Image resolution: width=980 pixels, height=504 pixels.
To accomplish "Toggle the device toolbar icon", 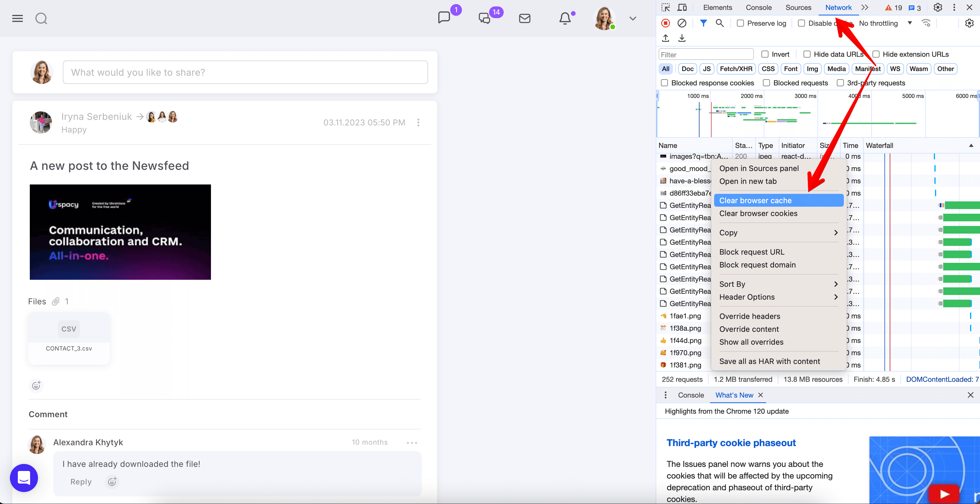I will 682,8.
